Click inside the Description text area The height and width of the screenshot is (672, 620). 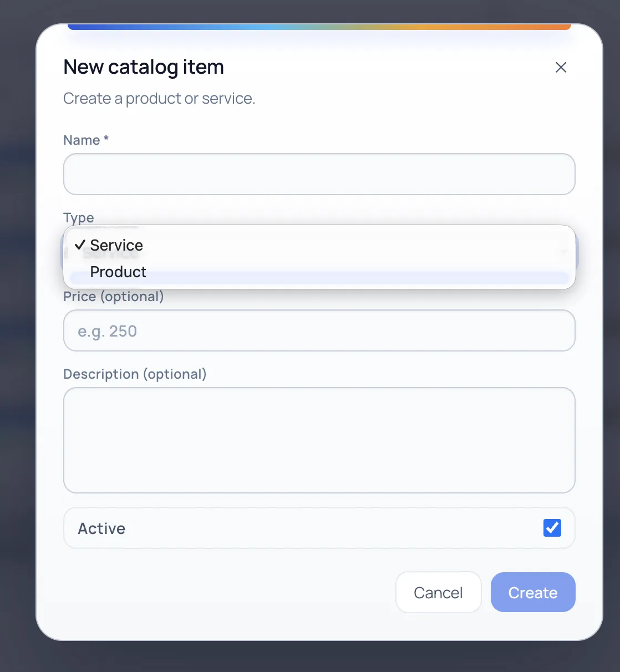(319, 440)
